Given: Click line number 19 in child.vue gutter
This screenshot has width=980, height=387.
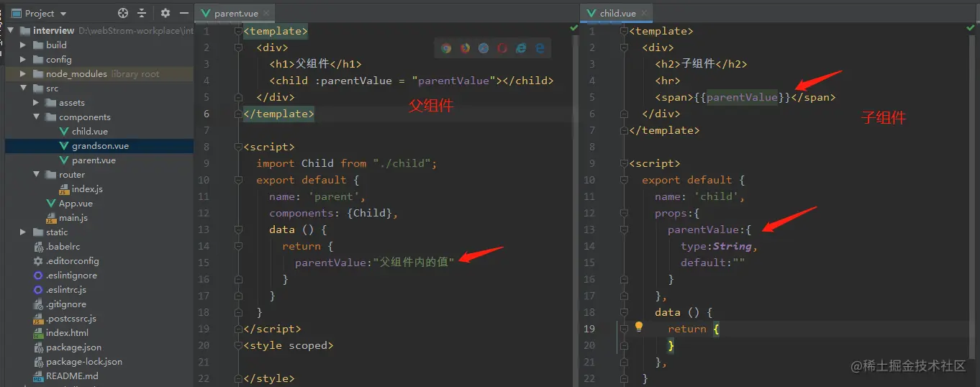Looking at the screenshot, I should tap(589, 329).
